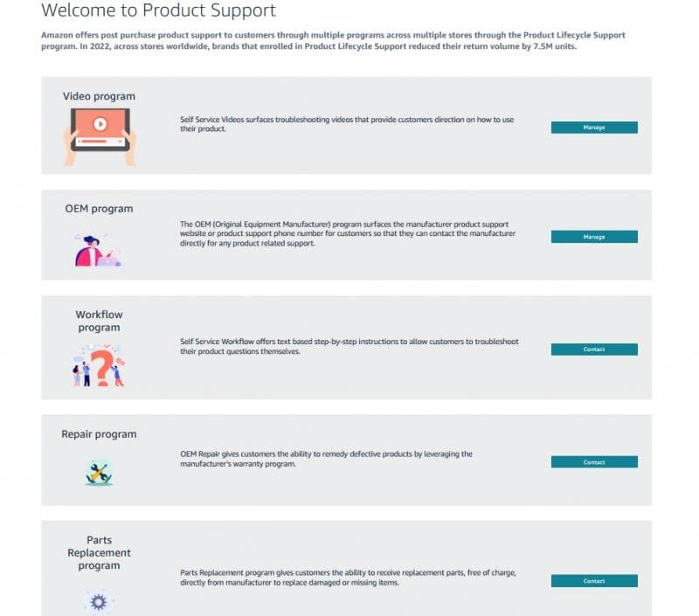Click the Welcome to Product Support heading
The height and width of the screenshot is (616, 699).
(x=157, y=11)
